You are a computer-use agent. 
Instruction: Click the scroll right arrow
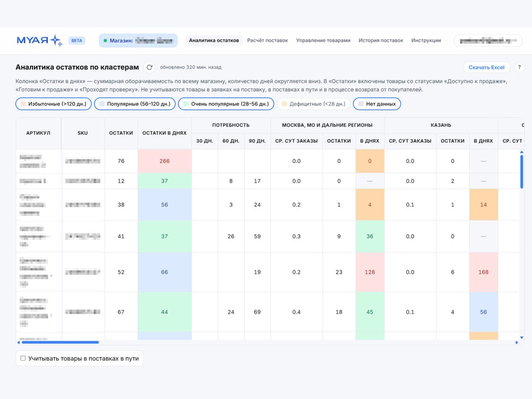pos(517,342)
